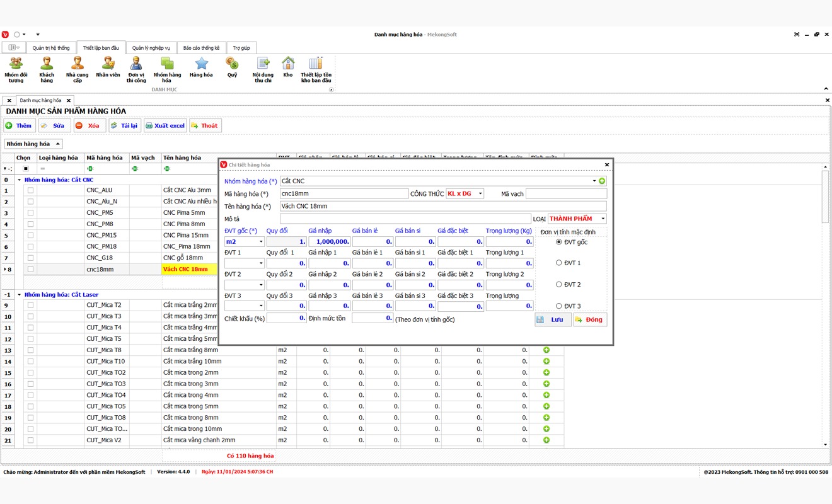Open the Báo cáo thống kê tab
The width and height of the screenshot is (832, 504).
(201, 48)
